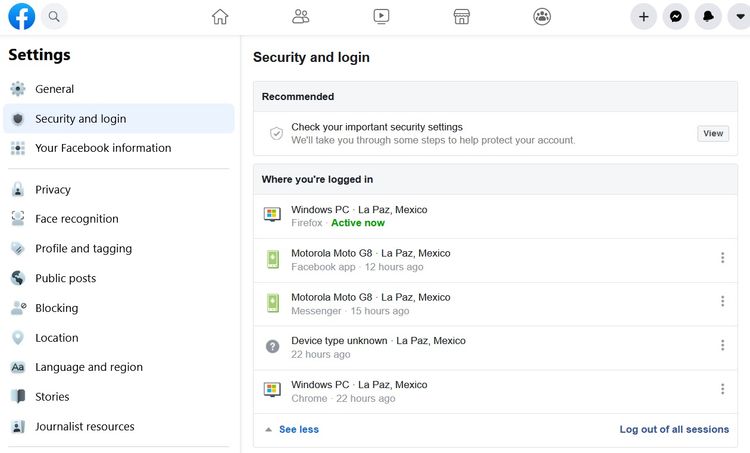
Task: Click the lock icon beside Privacy
Action: pyautogui.click(x=18, y=189)
